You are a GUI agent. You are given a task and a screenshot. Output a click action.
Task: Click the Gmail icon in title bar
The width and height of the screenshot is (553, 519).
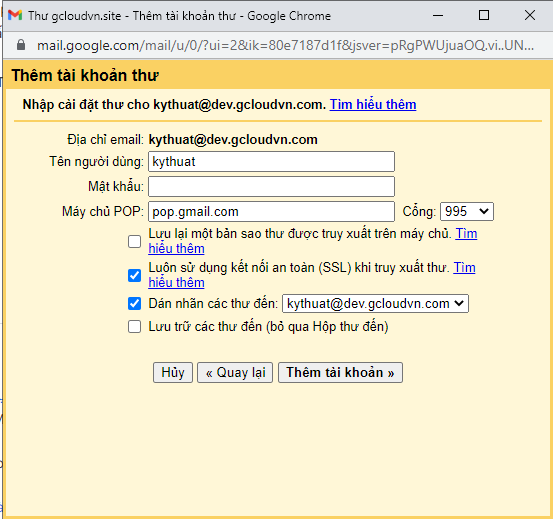pos(15,15)
